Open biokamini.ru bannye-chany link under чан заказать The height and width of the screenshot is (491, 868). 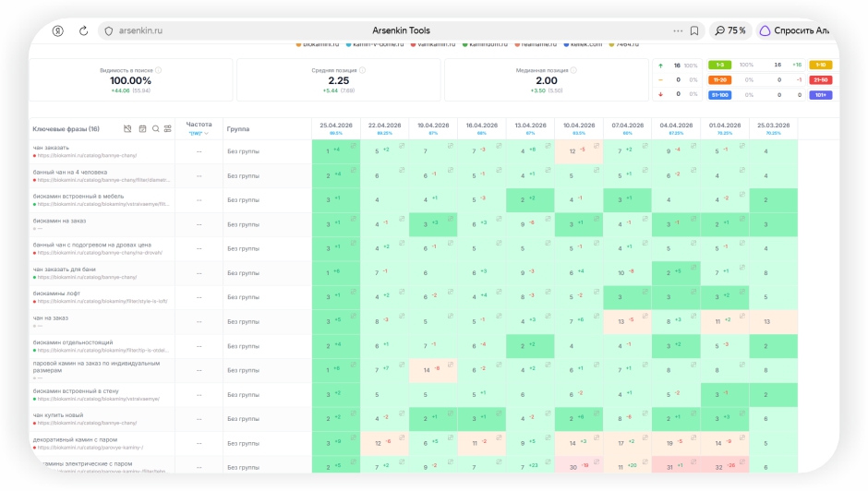tap(87, 156)
